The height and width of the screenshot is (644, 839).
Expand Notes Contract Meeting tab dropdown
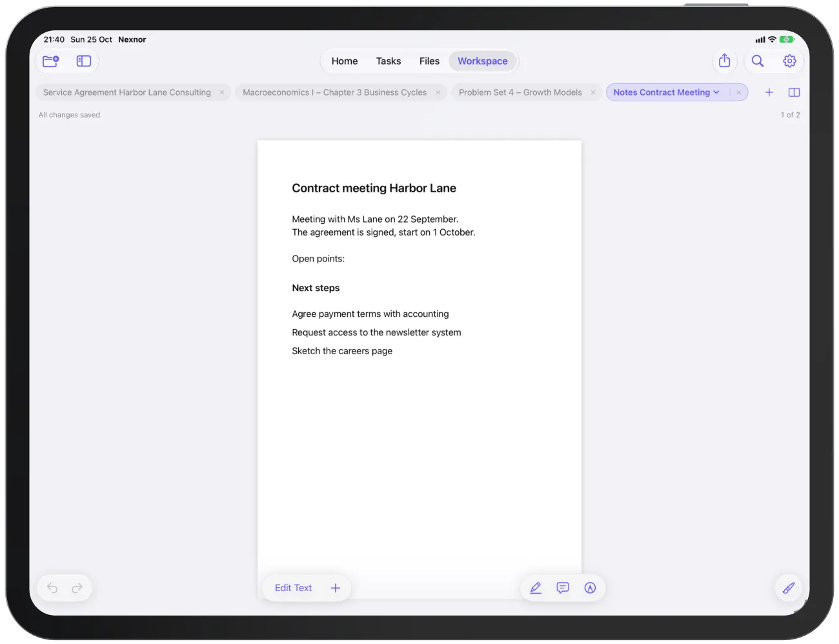(716, 92)
